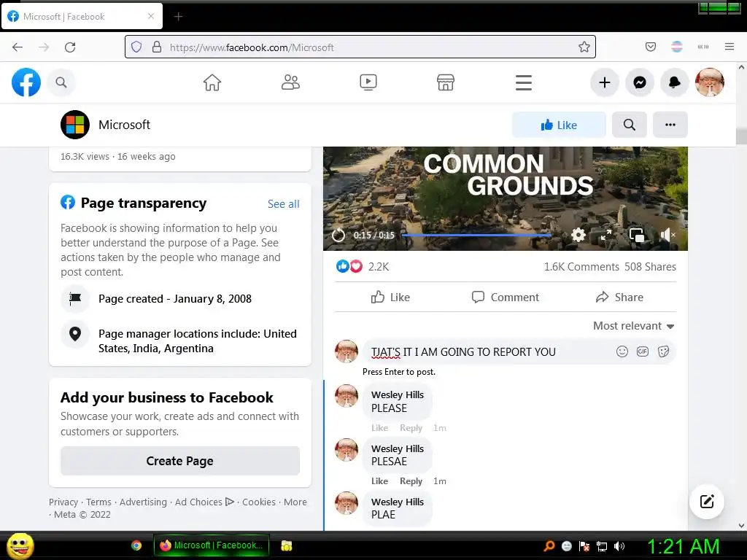Insert an emoji in comment
This screenshot has height=560, width=747.
622,351
